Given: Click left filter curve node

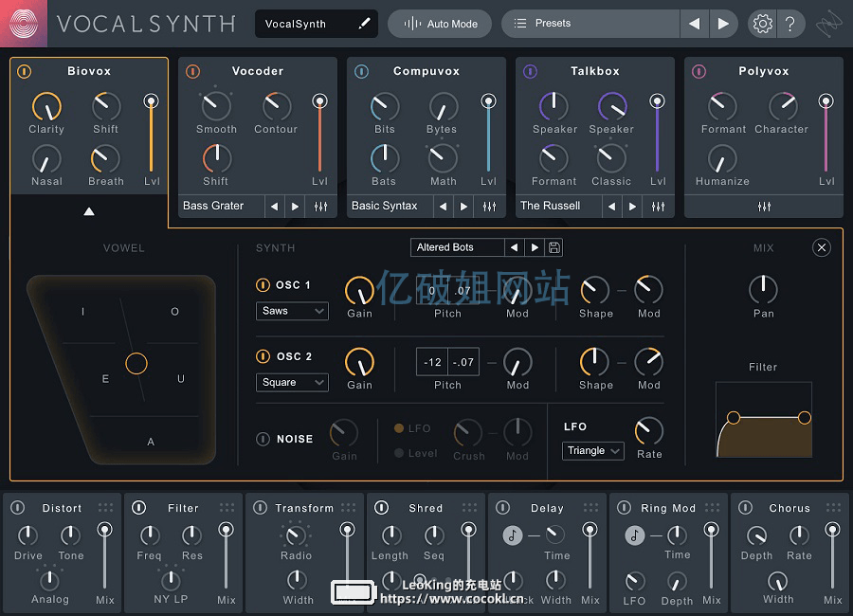Looking at the screenshot, I should click(x=734, y=418).
